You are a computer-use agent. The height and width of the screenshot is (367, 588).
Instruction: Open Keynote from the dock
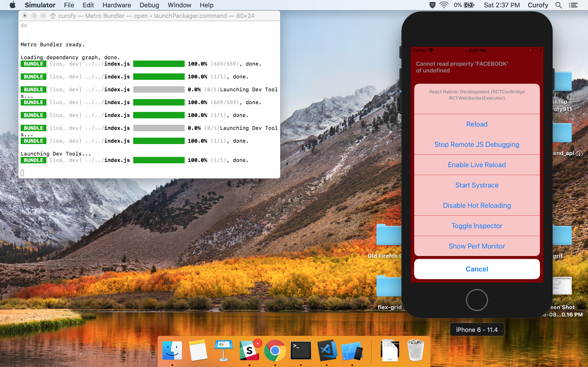coord(223,350)
